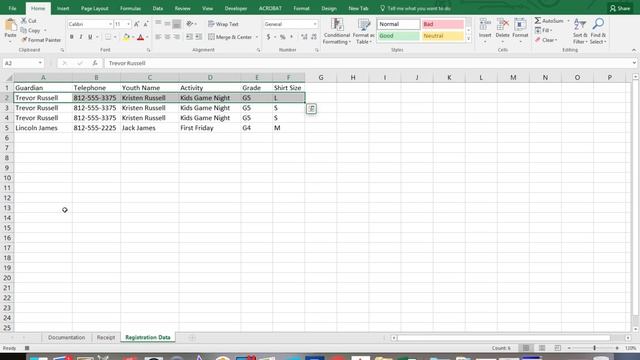Decrease font size button

point(146,24)
